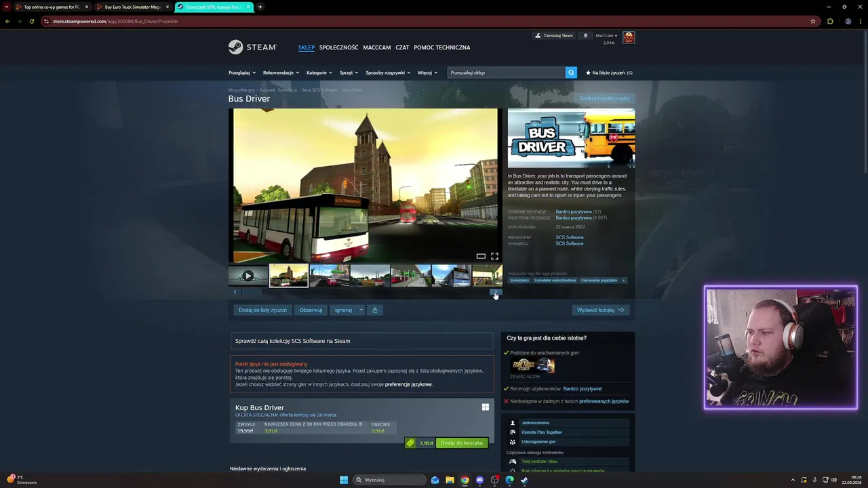The width and height of the screenshot is (868, 488).
Task: Open new browser tab plus button
Action: point(260,7)
